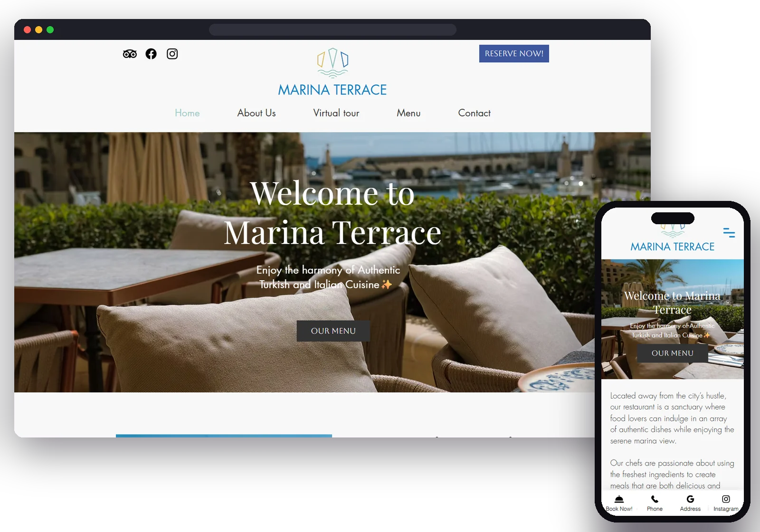Select the Home navigation item
This screenshot has height=532, width=760.
click(x=187, y=113)
